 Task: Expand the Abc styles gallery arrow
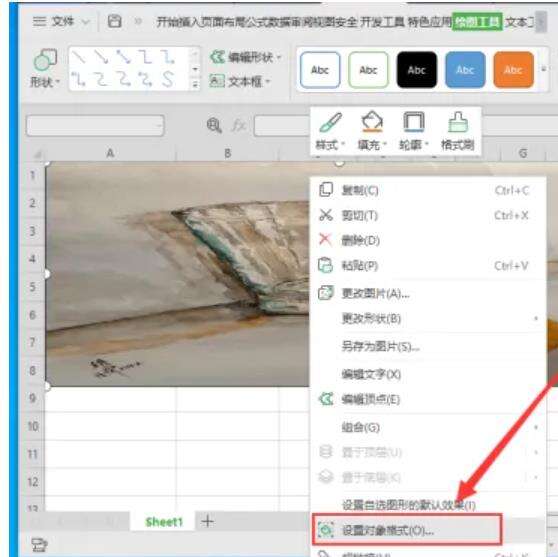[543, 69]
